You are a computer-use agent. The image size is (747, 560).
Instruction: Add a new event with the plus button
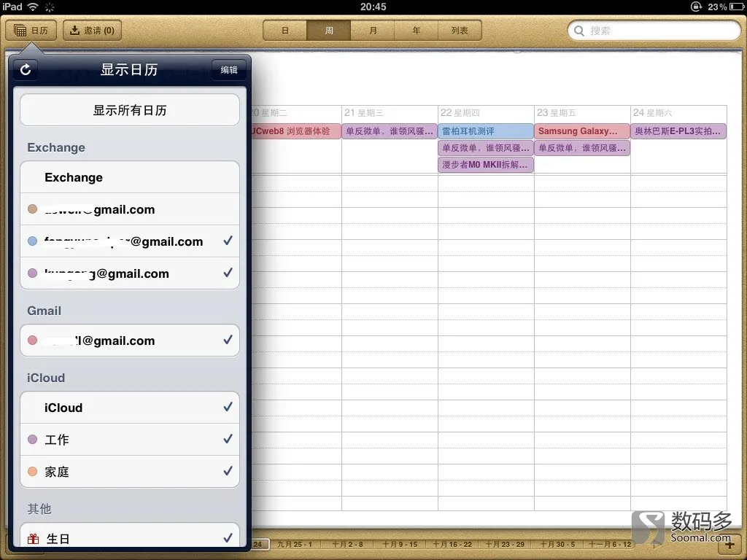click(729, 544)
